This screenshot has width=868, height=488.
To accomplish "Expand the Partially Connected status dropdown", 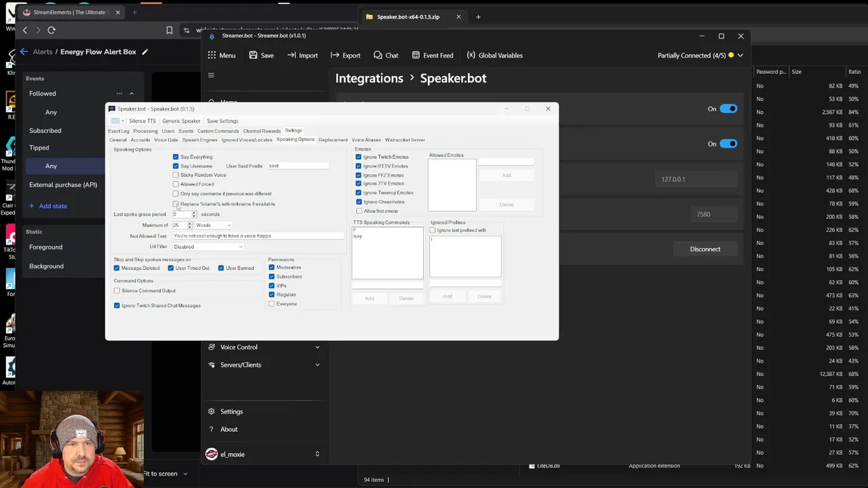I will point(741,56).
